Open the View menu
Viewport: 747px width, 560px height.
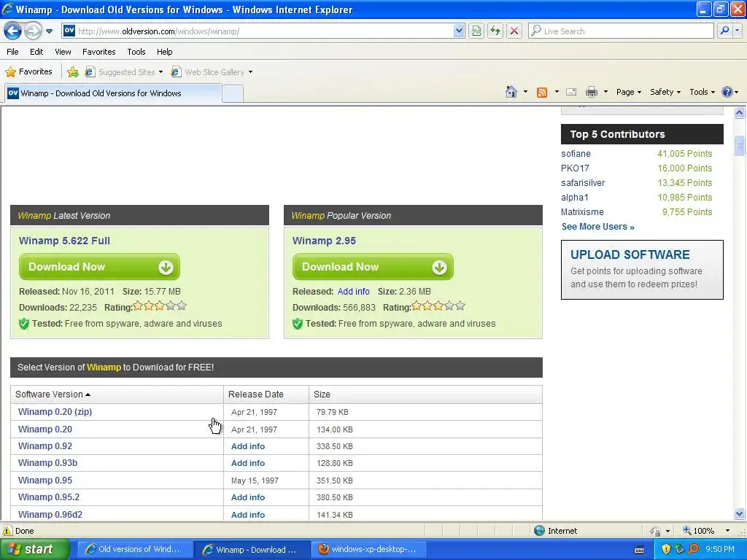point(63,52)
